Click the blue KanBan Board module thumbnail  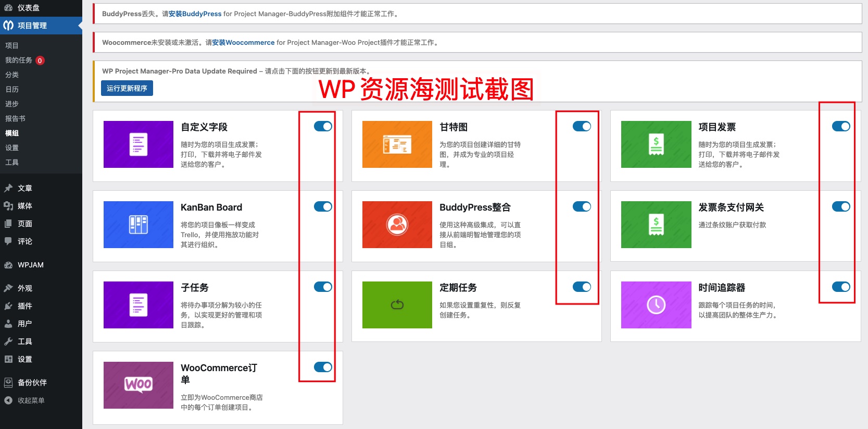[x=139, y=225]
